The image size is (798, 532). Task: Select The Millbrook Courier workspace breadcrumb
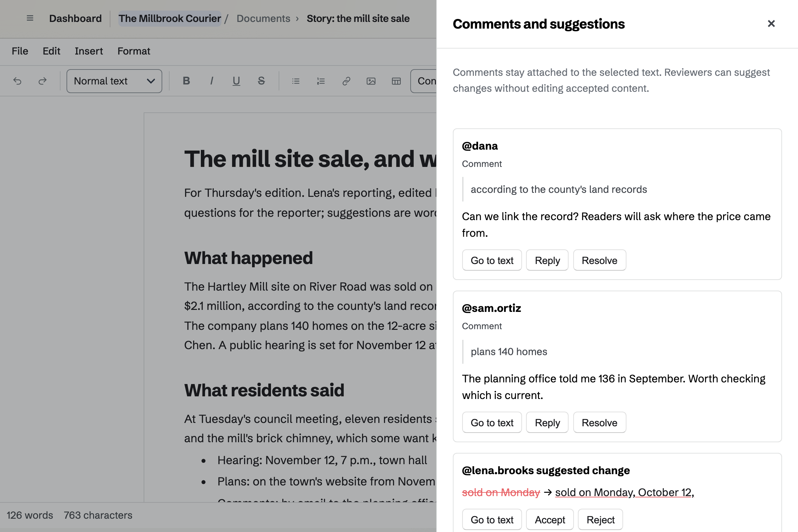(x=170, y=18)
